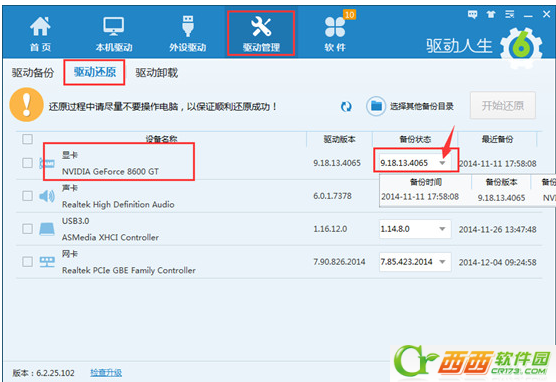556x382 pixels.
Task: Select the 2014-11-11 17:58:08 backup entry
Action: [x=420, y=196]
